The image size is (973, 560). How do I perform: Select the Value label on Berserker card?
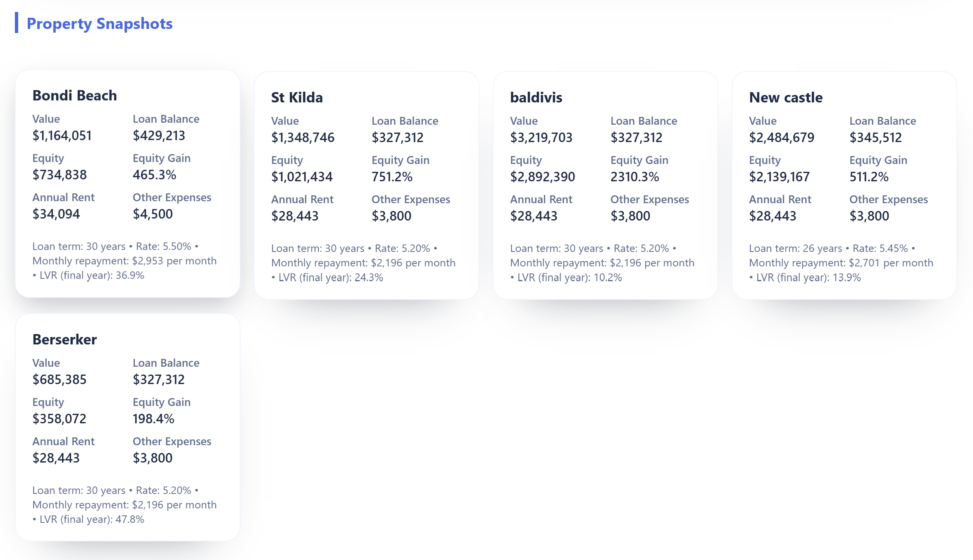click(x=45, y=363)
